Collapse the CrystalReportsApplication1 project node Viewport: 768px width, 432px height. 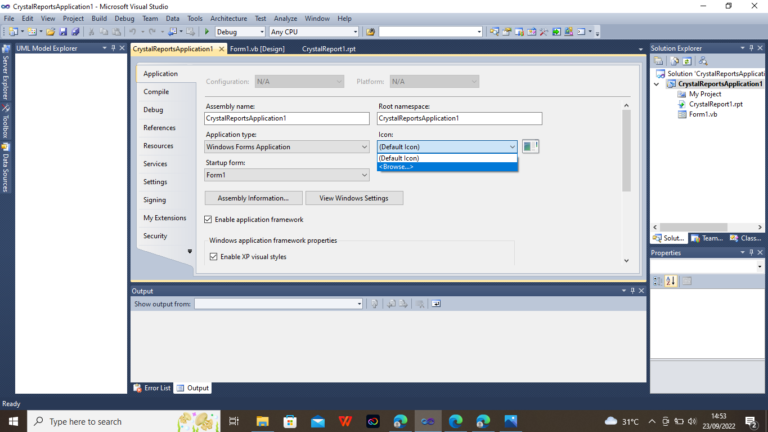[x=657, y=84]
